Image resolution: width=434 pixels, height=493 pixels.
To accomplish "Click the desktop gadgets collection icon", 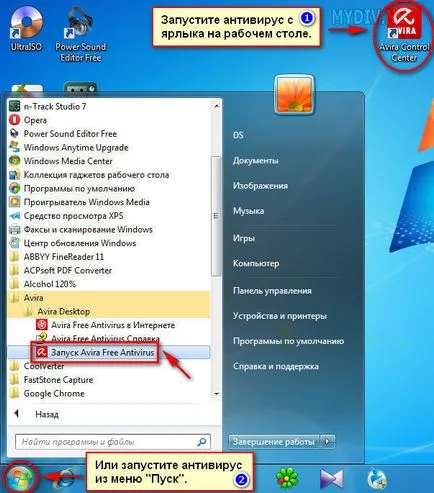I will 14,175.
